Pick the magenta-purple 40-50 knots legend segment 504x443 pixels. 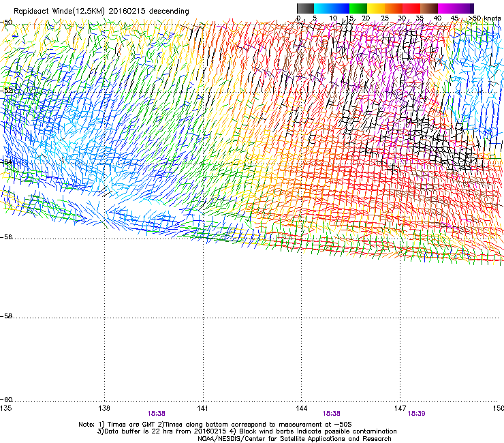(456, 8)
